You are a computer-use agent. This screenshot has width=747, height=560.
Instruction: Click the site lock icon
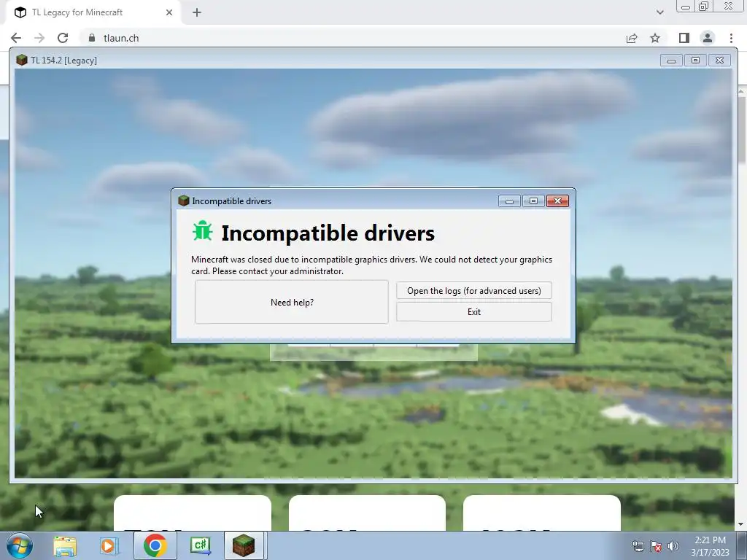(92, 38)
